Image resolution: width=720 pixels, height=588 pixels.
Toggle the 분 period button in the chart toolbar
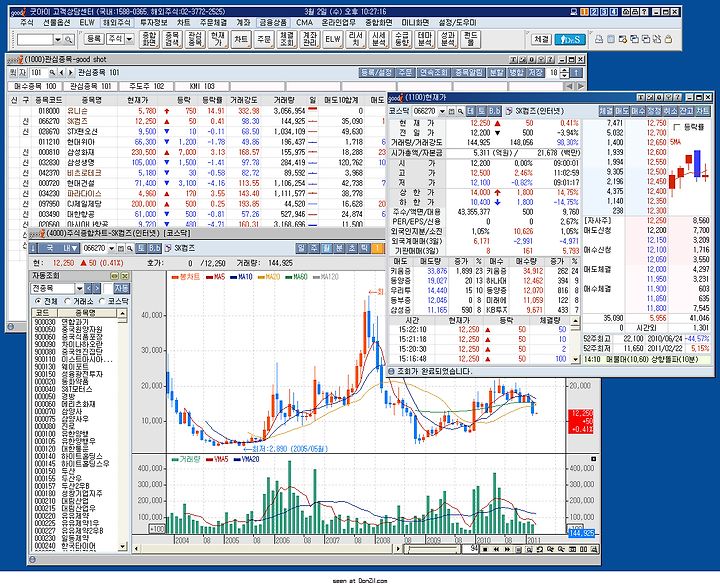[339, 248]
